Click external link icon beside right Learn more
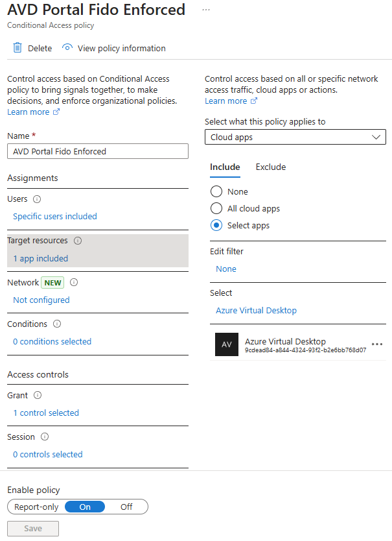The height and width of the screenshot is (541, 392). click(254, 101)
